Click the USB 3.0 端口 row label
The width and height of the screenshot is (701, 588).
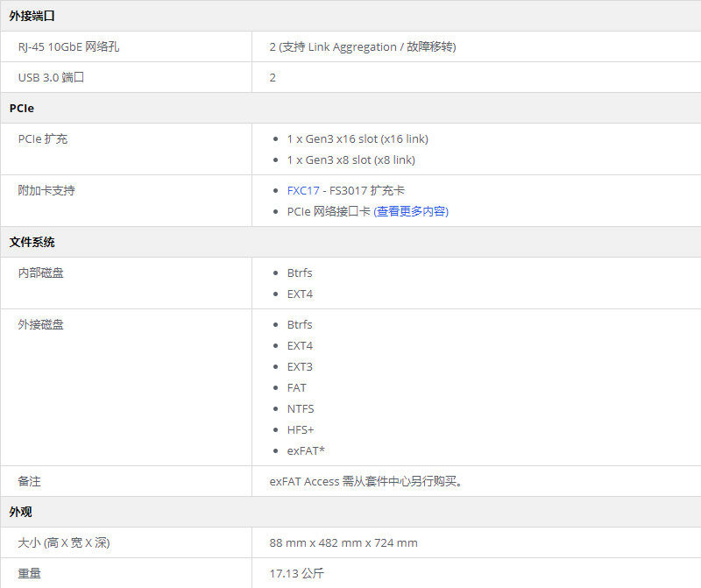(53, 77)
